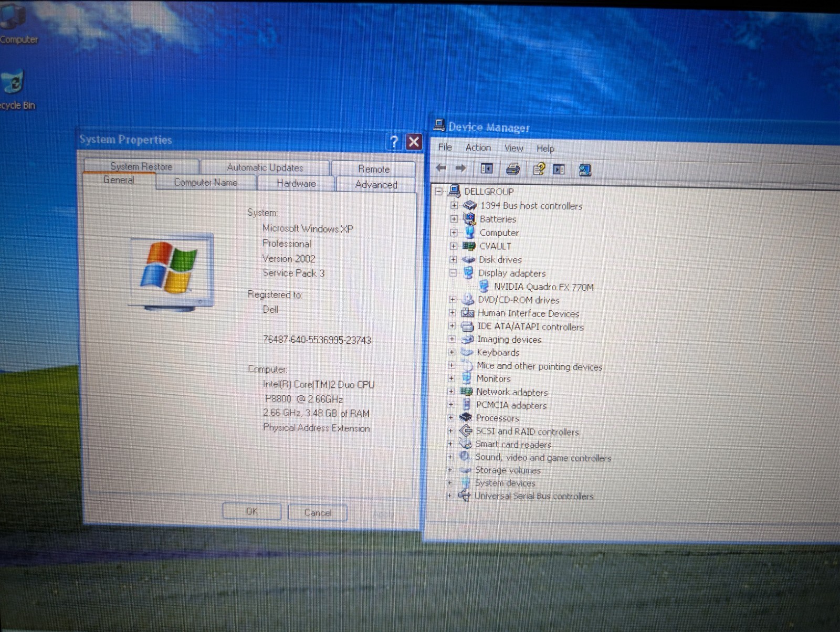Viewport: 840px width, 632px height.
Task: Close the System Properties dialog
Action: tap(414, 142)
